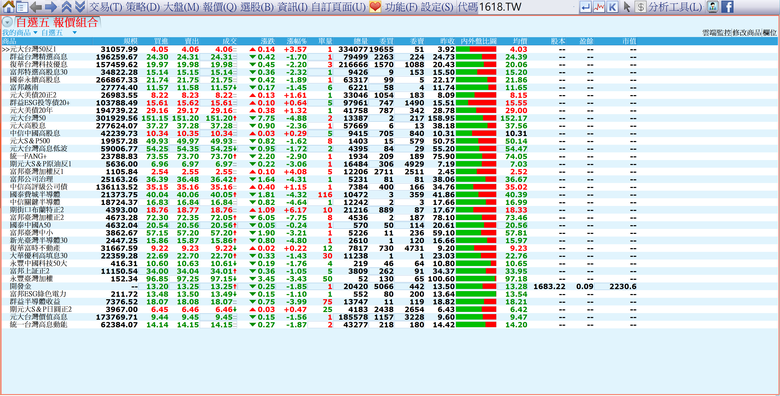780x396 pixels.
Task: Open the 策略(D) menu
Action: pos(143,7)
